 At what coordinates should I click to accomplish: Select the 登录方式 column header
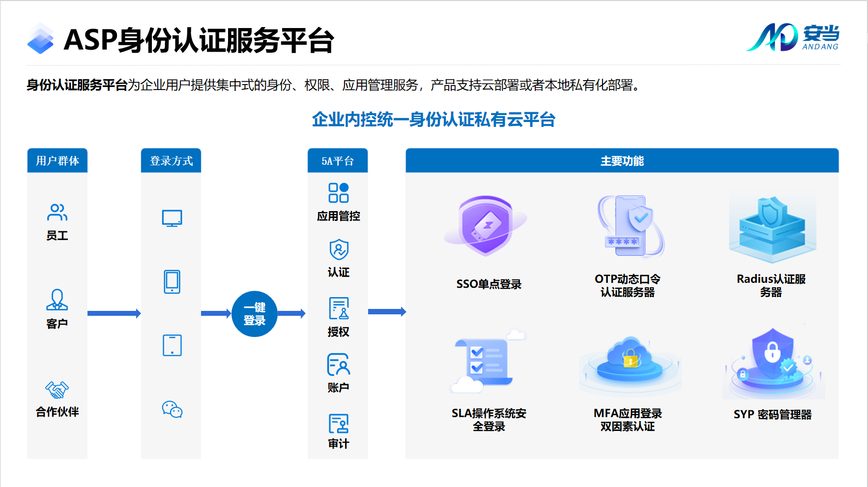[171, 160]
